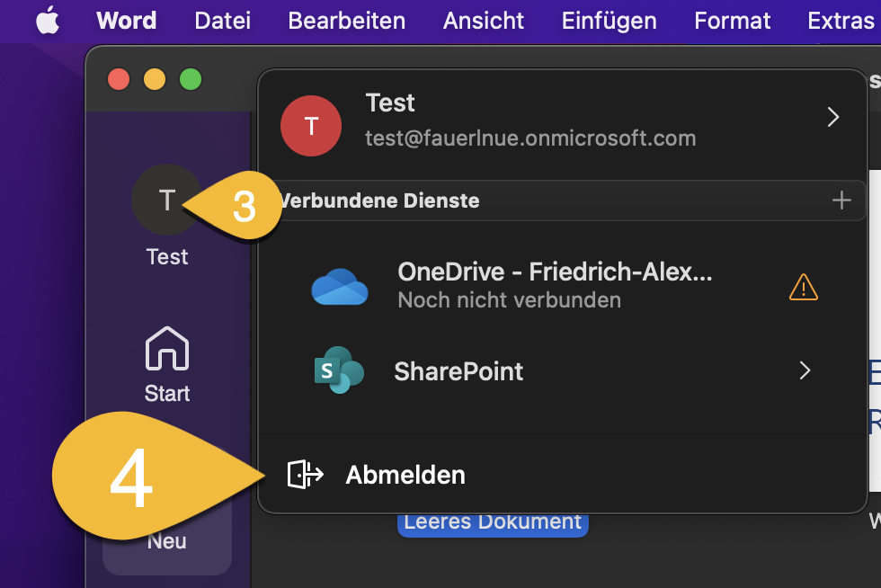Go to Start in the sidebar
This screenshot has width=881, height=588.
tap(167, 364)
